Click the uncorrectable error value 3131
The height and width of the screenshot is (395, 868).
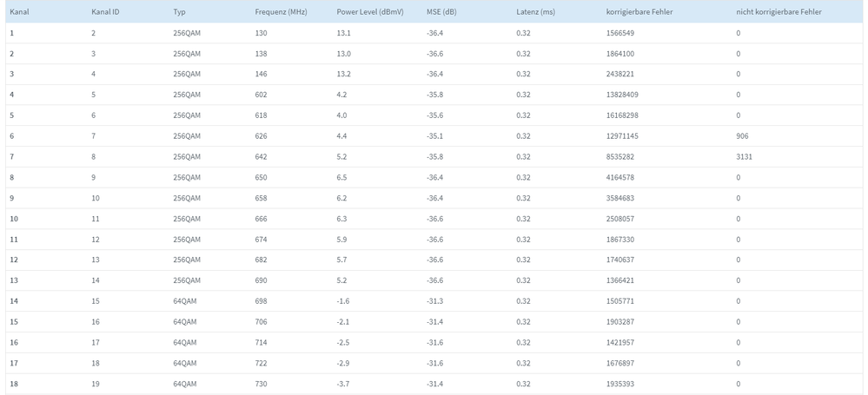pos(744,157)
